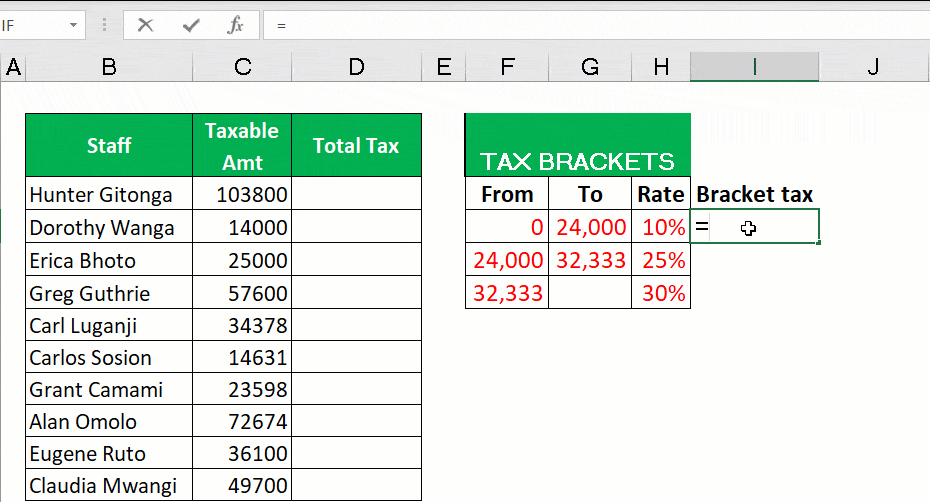Select the Hunter Gitonga cell
The height and width of the screenshot is (502, 930).
click(109, 193)
